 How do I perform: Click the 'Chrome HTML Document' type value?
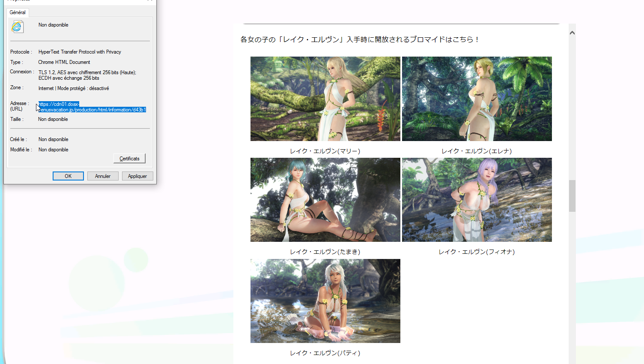[64, 62]
